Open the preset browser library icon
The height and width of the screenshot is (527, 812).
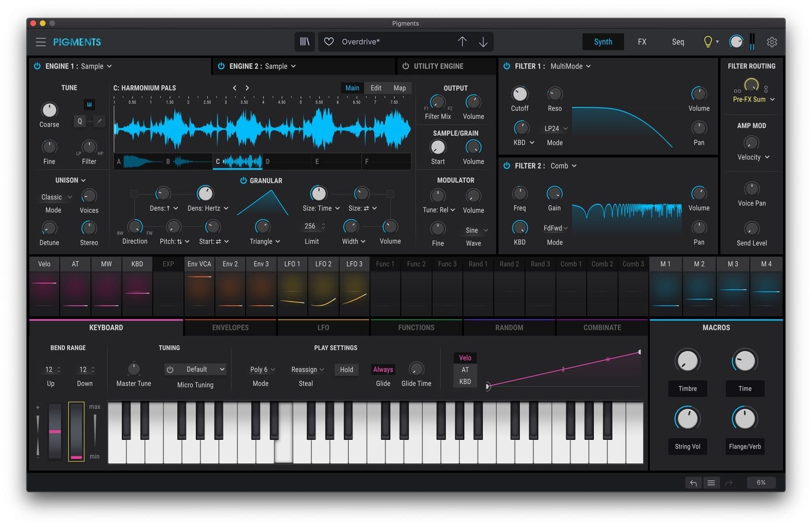coord(304,42)
